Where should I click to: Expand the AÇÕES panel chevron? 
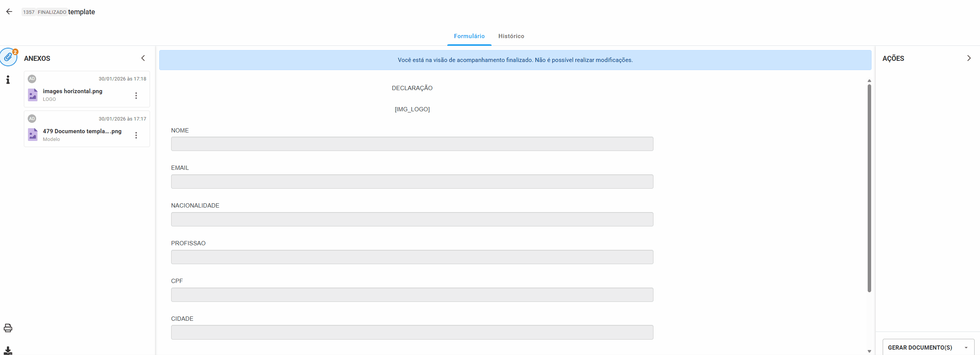(969, 58)
